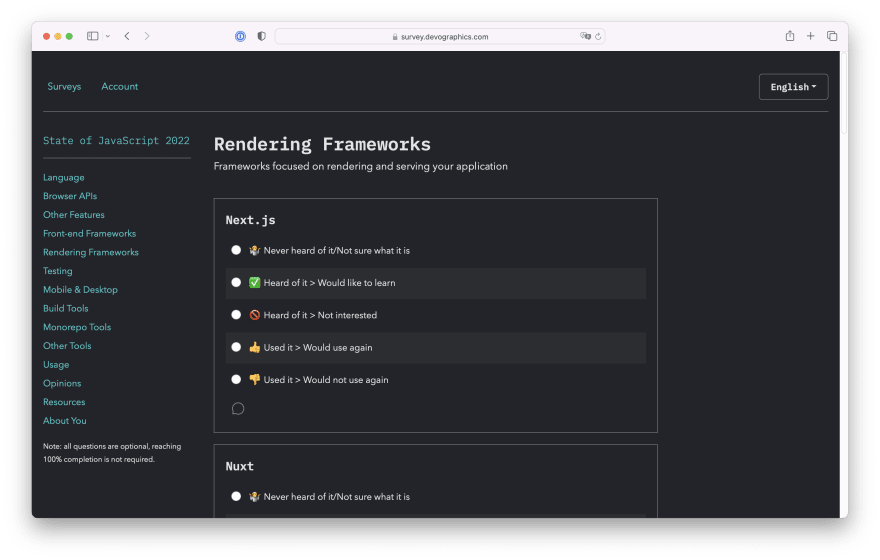The width and height of the screenshot is (880, 560).
Task: Go to the Monorepo Tools section
Action: (77, 327)
